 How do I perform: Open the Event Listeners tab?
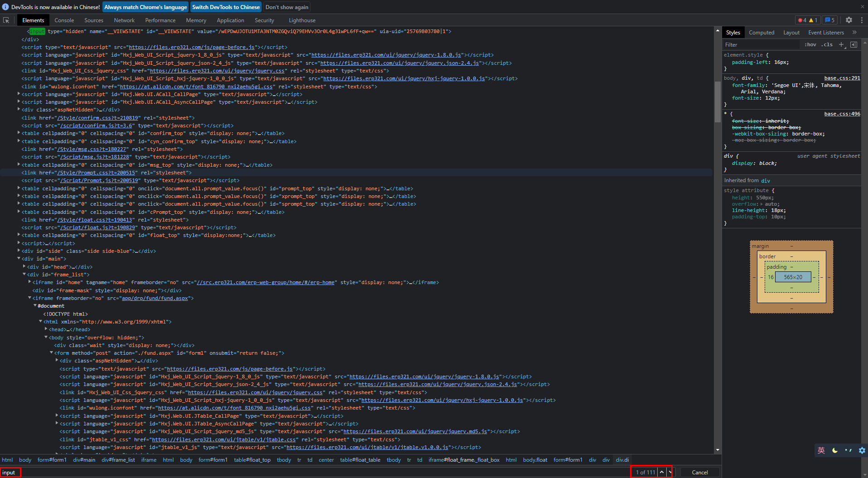coord(826,32)
